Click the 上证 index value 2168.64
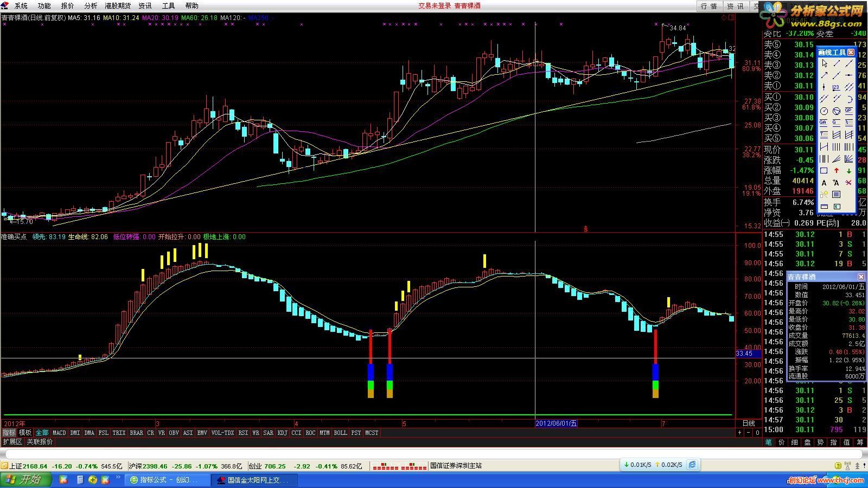Image resolution: width=868 pixels, height=488 pixels. pyautogui.click(x=35, y=466)
